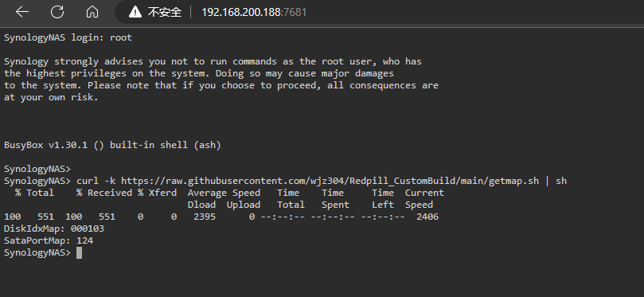Open the 不安全 site security label
The width and height of the screenshot is (644, 297).
(x=164, y=12)
